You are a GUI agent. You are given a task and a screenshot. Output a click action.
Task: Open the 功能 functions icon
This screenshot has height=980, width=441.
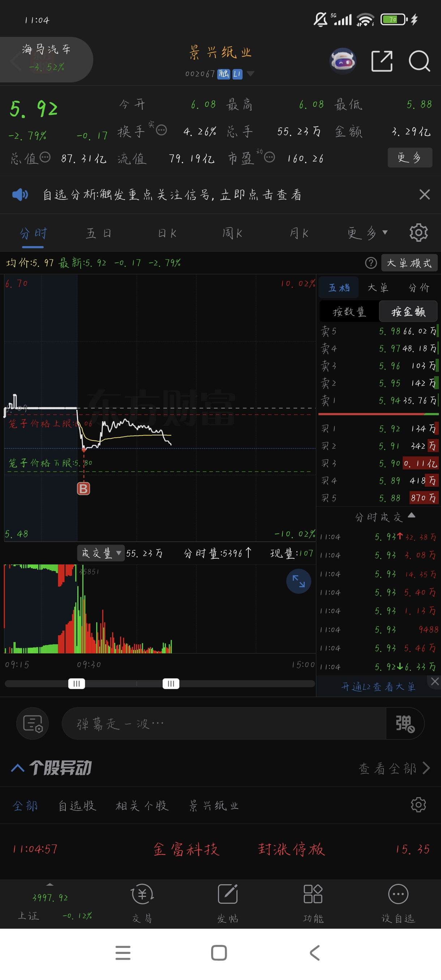pyautogui.click(x=313, y=903)
